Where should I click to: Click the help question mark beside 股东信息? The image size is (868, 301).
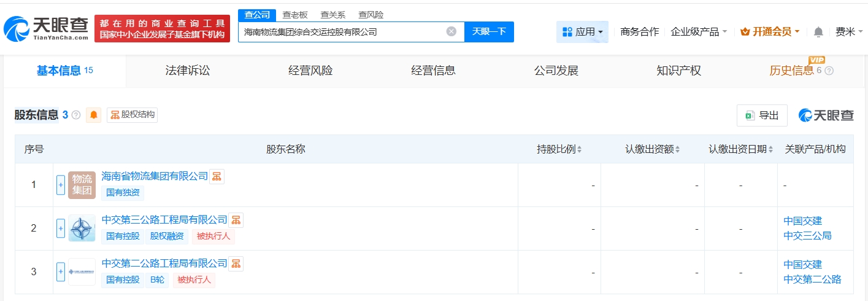point(76,115)
